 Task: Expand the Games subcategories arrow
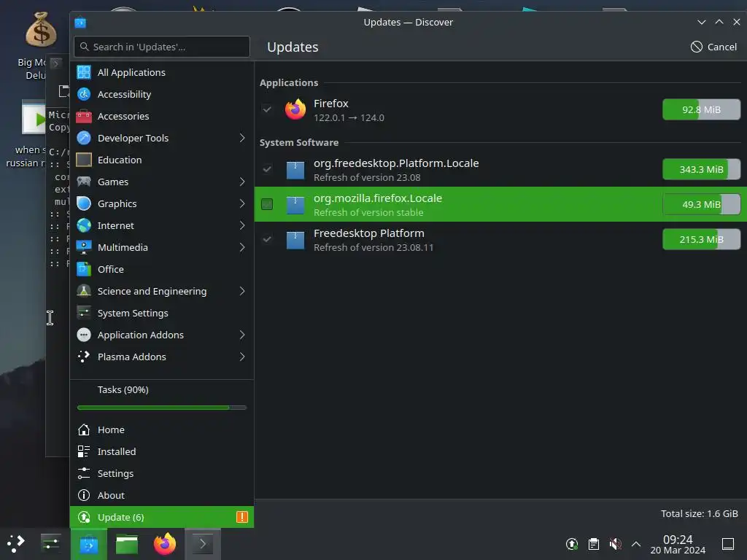click(x=242, y=182)
